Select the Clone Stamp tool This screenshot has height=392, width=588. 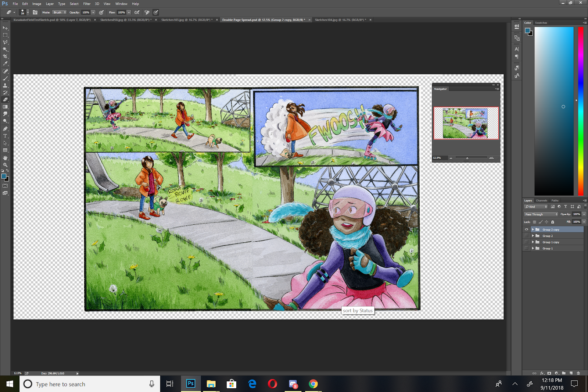(5, 85)
